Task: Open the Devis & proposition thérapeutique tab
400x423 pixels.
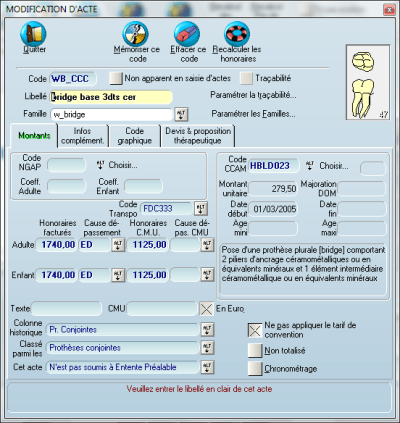Action: click(x=198, y=136)
